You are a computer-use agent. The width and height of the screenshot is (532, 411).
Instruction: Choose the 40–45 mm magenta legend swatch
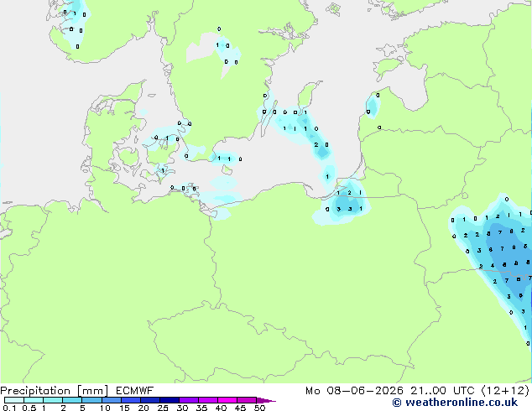click(227, 400)
